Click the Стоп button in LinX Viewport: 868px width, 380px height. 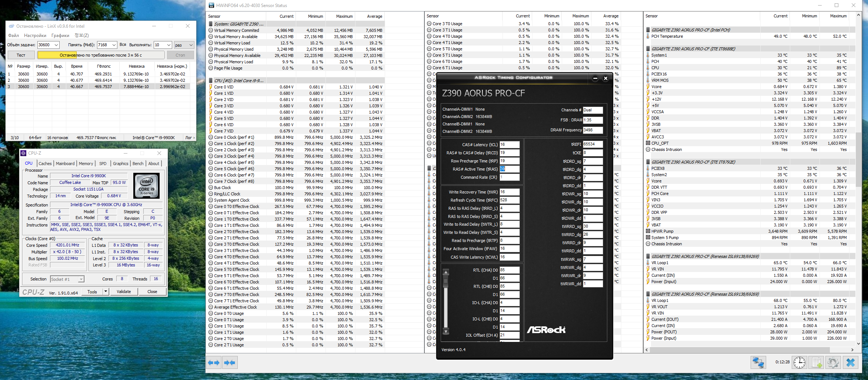[180, 55]
